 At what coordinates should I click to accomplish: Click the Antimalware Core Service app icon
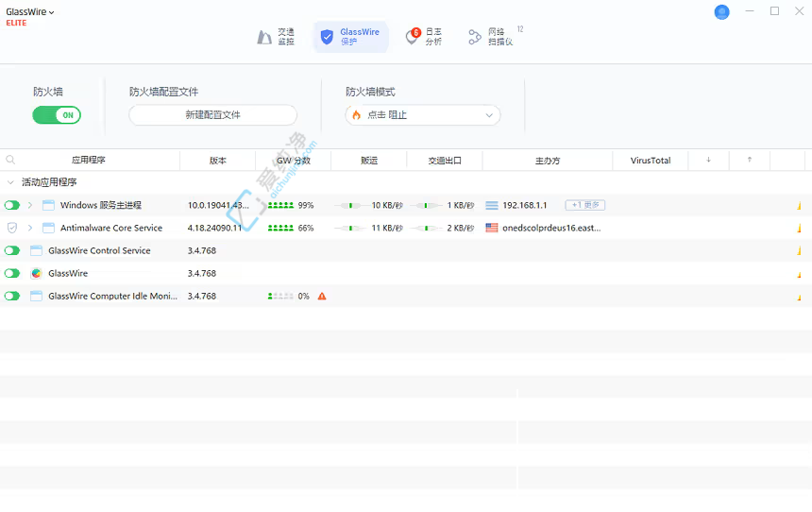pyautogui.click(x=48, y=228)
